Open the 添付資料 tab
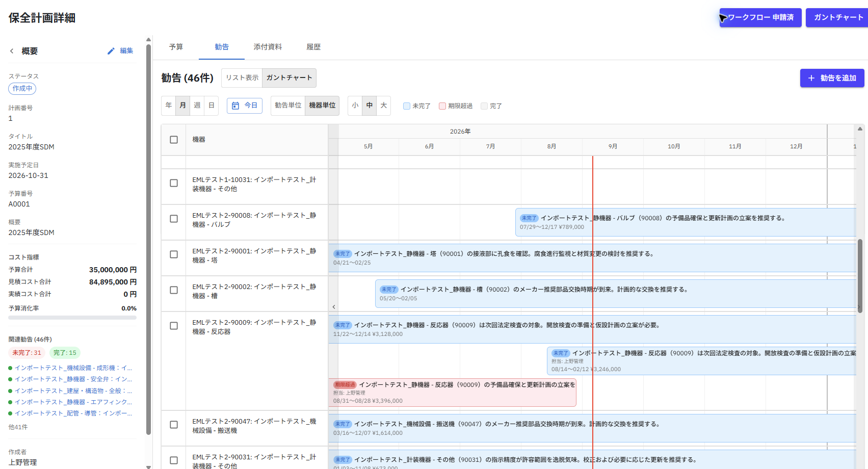The image size is (868, 469). (268, 47)
